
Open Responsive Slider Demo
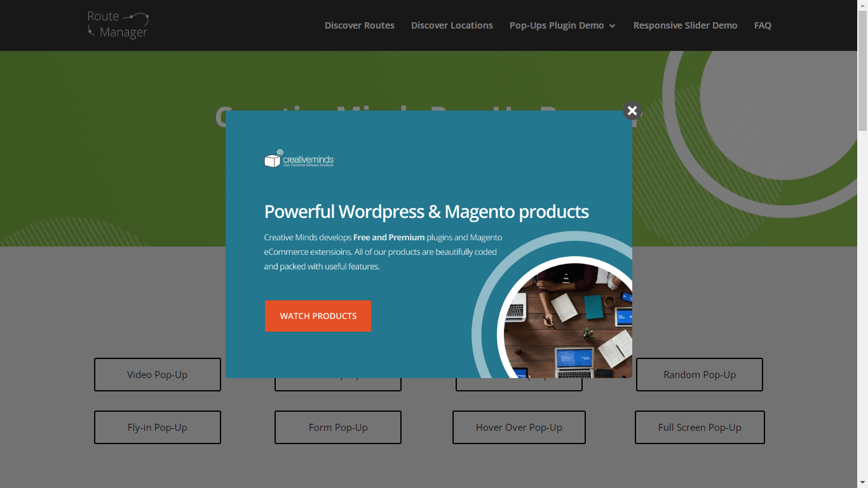(685, 25)
